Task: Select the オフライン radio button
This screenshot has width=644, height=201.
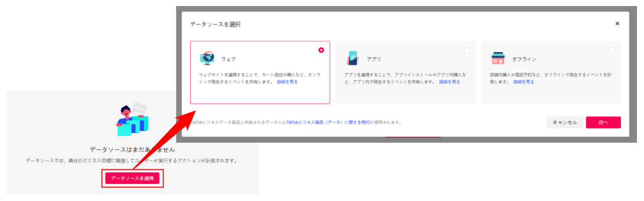Action: pyautogui.click(x=612, y=50)
